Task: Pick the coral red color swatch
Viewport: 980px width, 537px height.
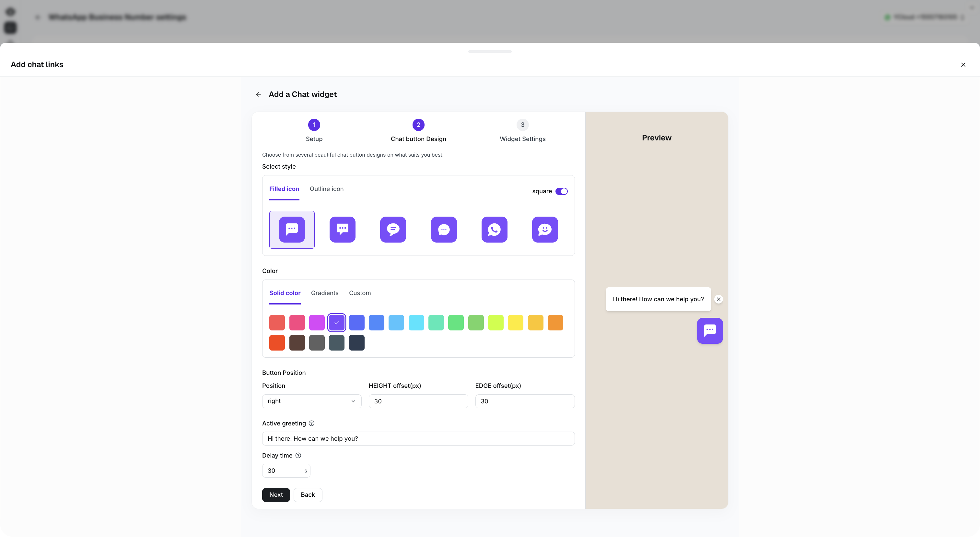Action: point(277,323)
